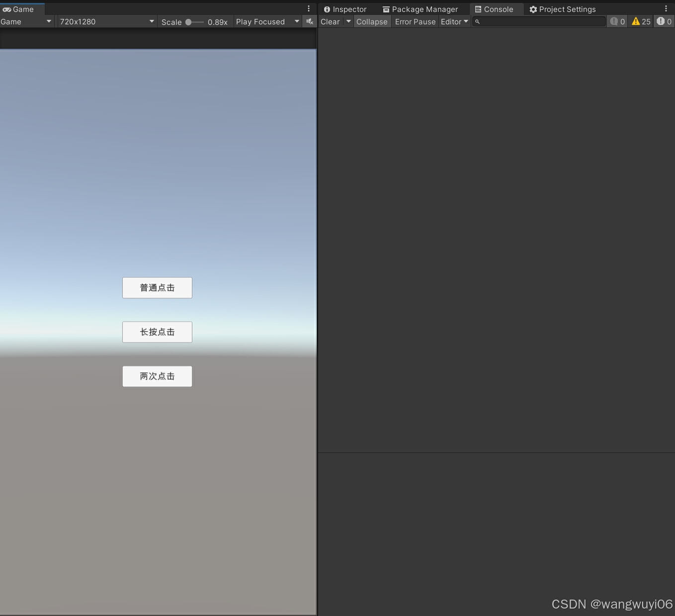Open the 720x1280 resolution dropdown

point(106,21)
